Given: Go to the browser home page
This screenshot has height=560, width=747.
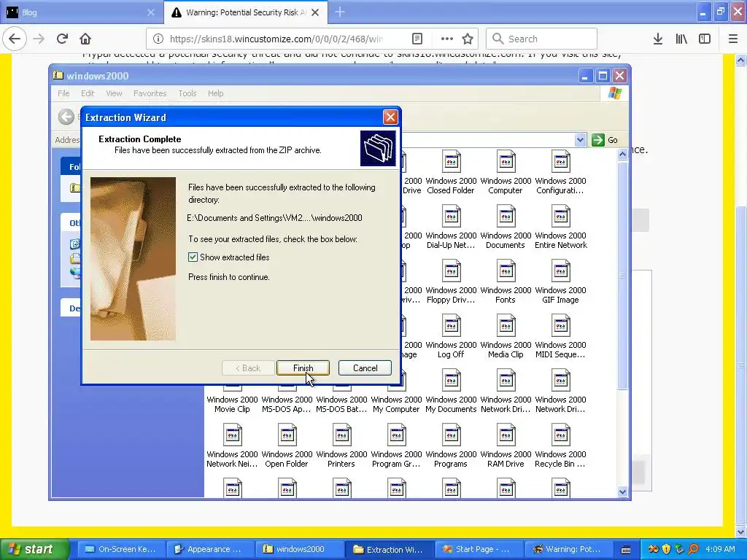Looking at the screenshot, I should click(85, 39).
